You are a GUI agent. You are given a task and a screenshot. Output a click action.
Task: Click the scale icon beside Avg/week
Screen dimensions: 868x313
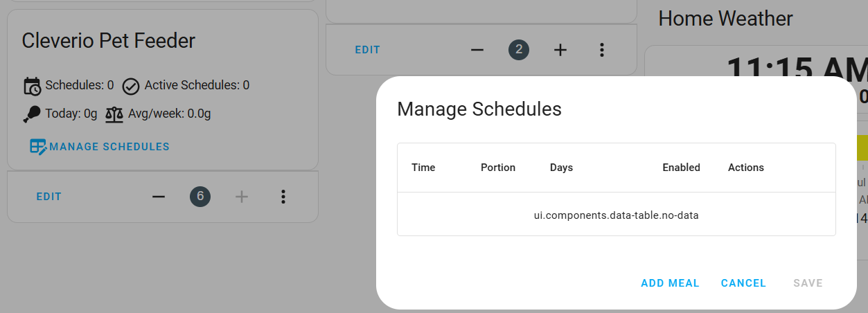114,114
